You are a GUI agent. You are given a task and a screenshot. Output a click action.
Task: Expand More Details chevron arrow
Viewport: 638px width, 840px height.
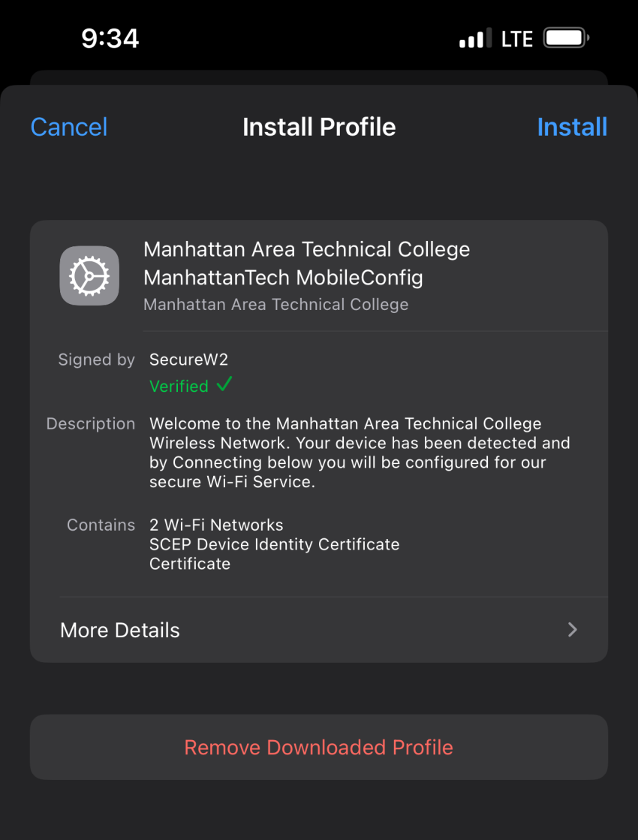[573, 630]
